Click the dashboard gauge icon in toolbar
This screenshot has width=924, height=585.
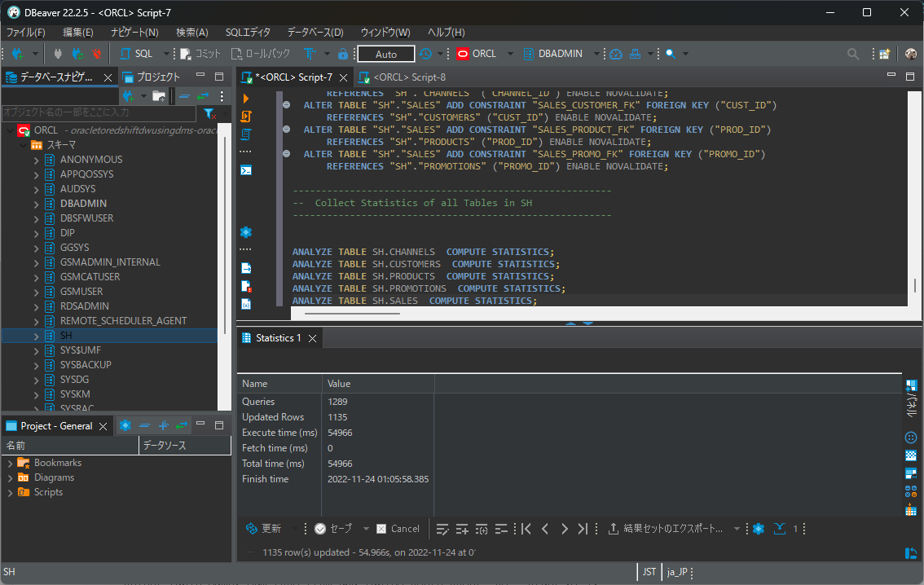(616, 54)
